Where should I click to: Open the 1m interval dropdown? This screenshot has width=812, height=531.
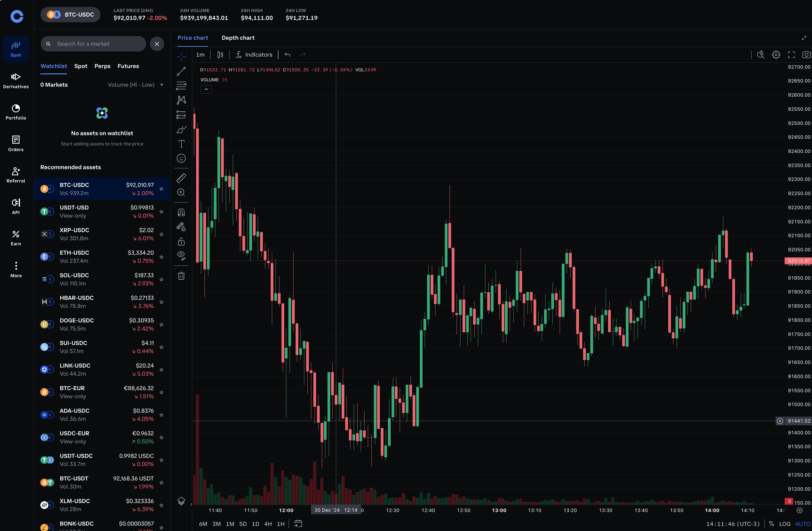coord(200,55)
